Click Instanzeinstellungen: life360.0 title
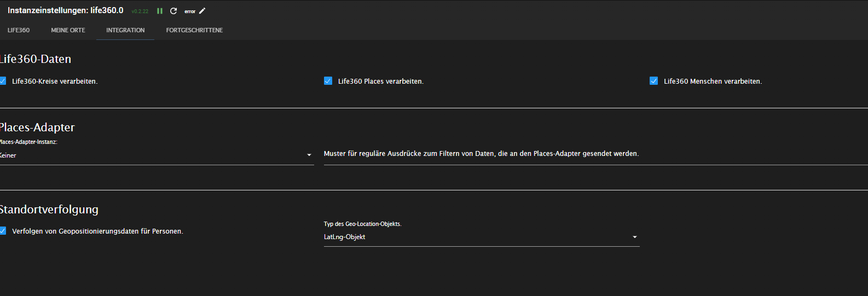 point(66,10)
